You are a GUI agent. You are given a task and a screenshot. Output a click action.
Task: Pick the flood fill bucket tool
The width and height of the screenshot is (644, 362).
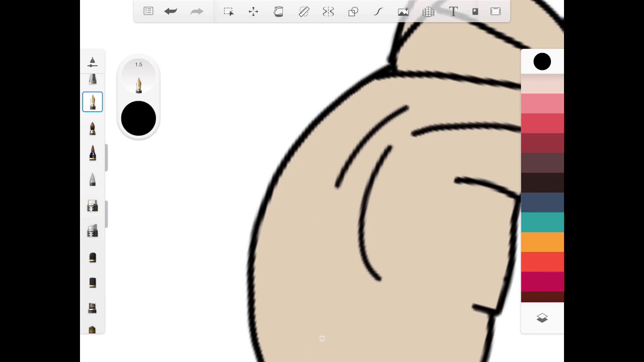(x=278, y=11)
